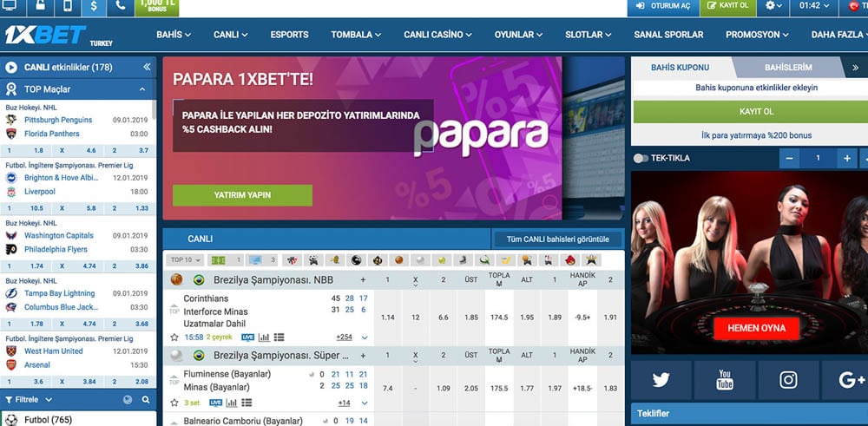Image resolution: width=868 pixels, height=426 pixels.
Task: Filter by black yin-yang ball sport icon
Action: tap(357, 259)
